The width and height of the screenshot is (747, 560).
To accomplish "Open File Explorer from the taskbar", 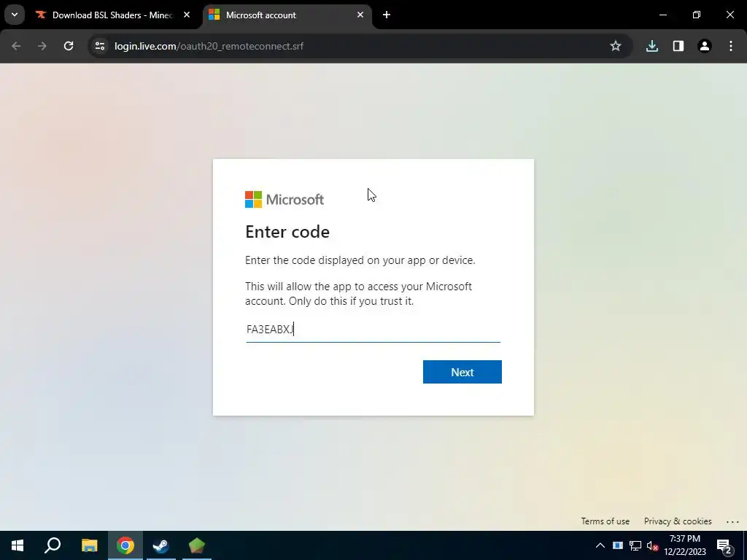I will [89, 545].
